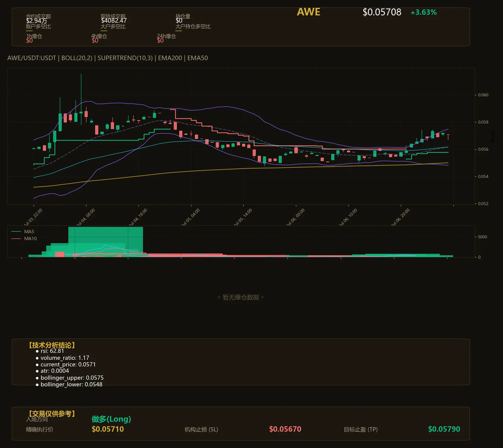Click the $0.05790 take profit value
The width and height of the screenshot is (503, 448).
[x=444, y=429]
